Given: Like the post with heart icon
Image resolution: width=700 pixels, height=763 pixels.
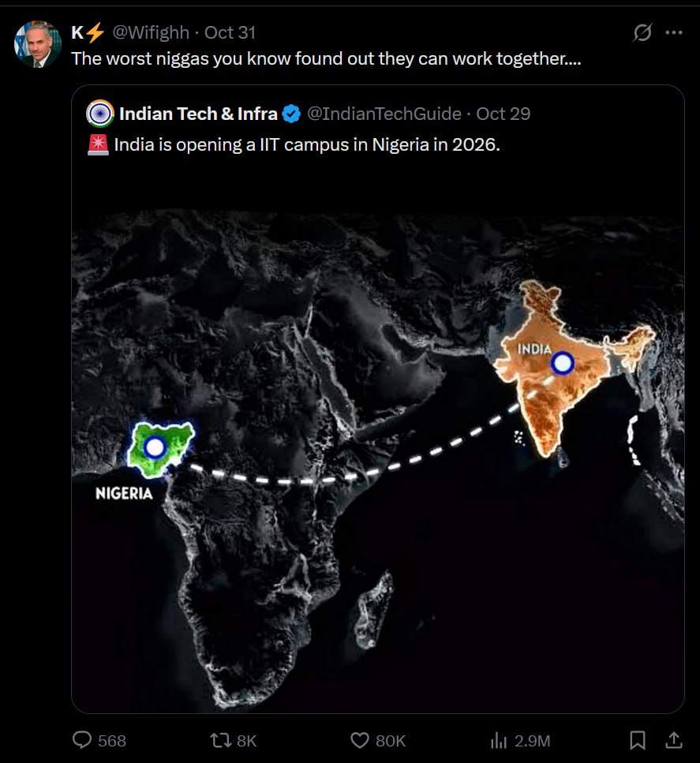Looking at the screenshot, I should pyautogui.click(x=360, y=740).
